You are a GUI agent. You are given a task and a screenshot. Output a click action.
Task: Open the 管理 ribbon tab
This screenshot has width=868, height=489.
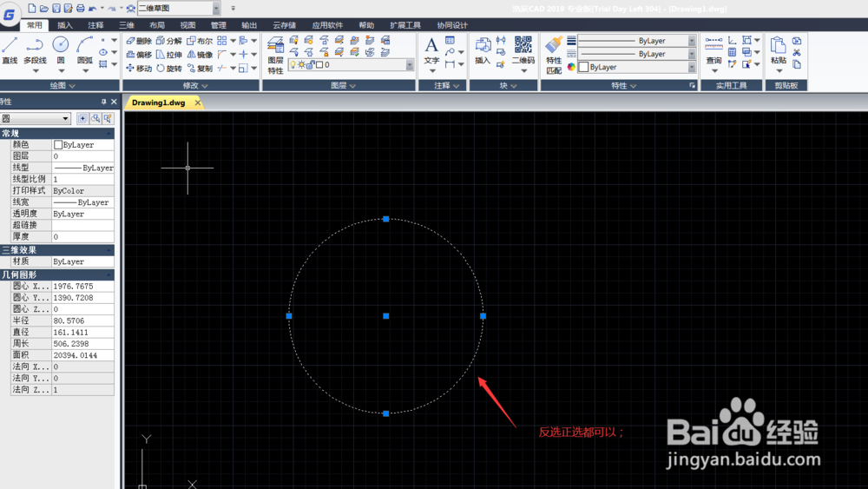coord(218,25)
